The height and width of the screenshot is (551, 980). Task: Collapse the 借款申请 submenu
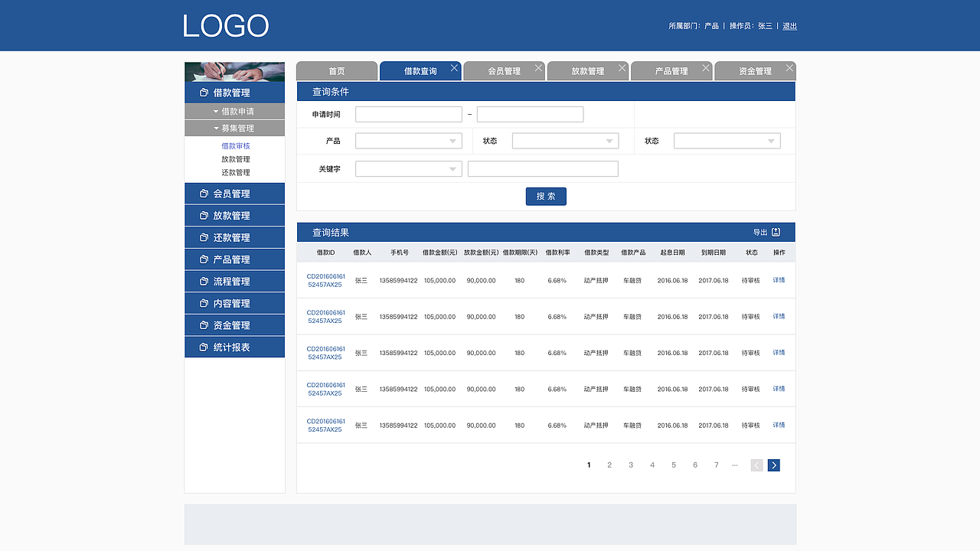pyautogui.click(x=234, y=112)
